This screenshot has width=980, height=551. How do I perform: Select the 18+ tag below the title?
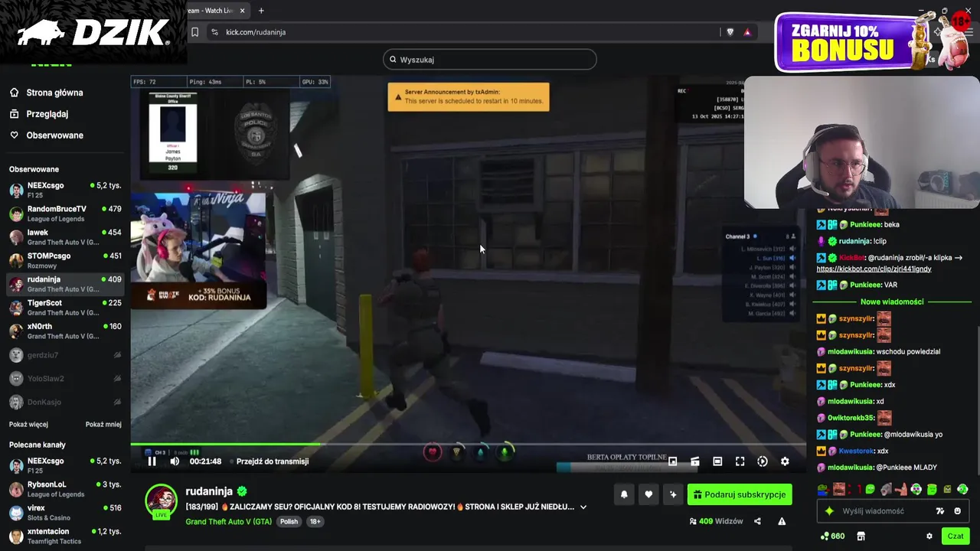(x=315, y=521)
